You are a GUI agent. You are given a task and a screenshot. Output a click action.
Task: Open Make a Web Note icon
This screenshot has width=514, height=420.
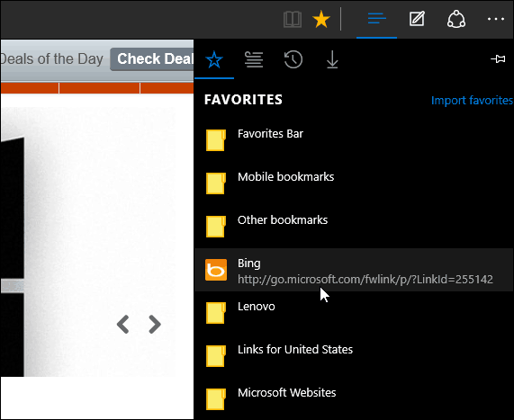point(417,19)
